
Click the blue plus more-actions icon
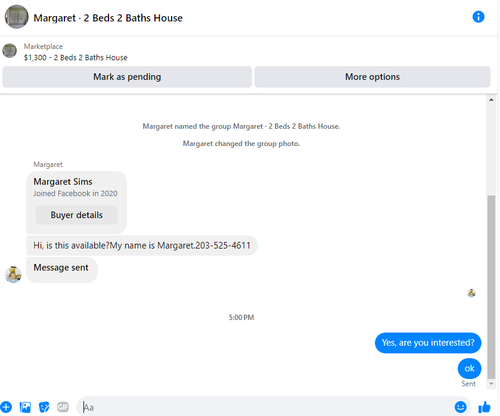pos(6,407)
